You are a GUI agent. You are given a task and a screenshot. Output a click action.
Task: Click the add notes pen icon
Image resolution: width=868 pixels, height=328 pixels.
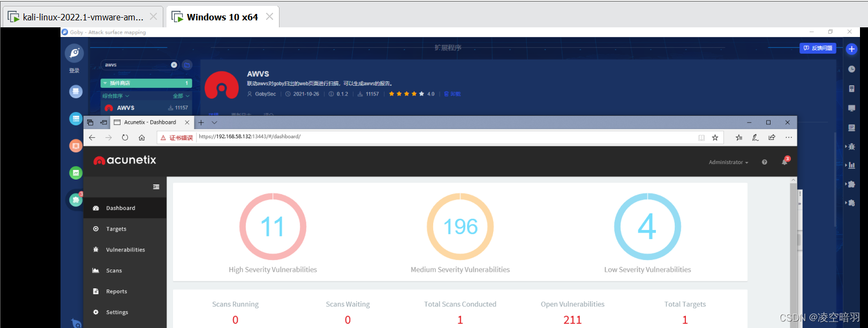click(756, 138)
